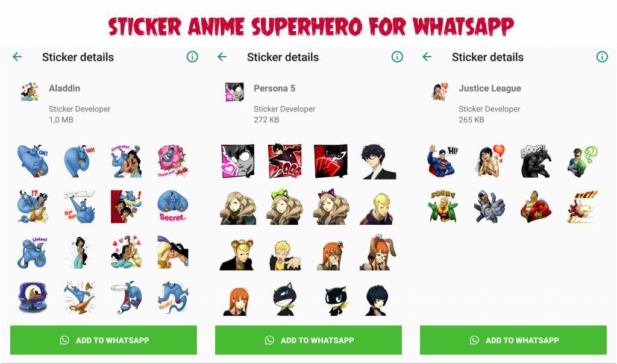Screen dimensions: 617x364
Task: Add Aladdin pack to WhatsApp
Action: [104, 340]
